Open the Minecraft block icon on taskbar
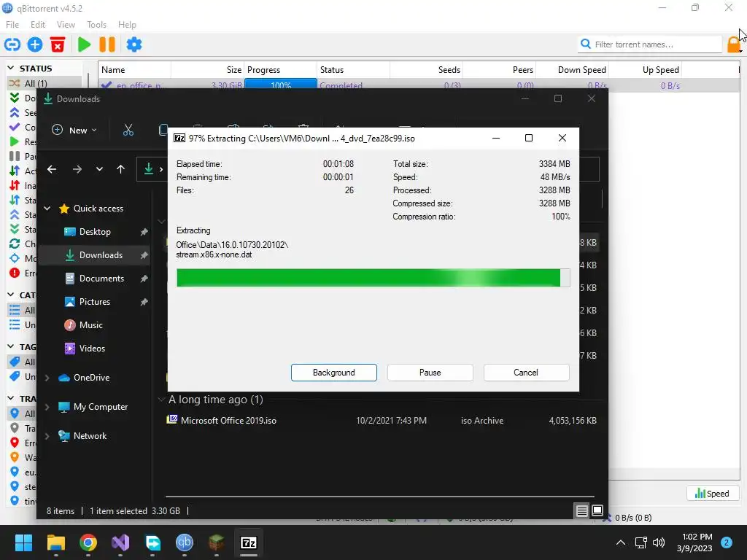The height and width of the screenshot is (560, 747). [216, 542]
